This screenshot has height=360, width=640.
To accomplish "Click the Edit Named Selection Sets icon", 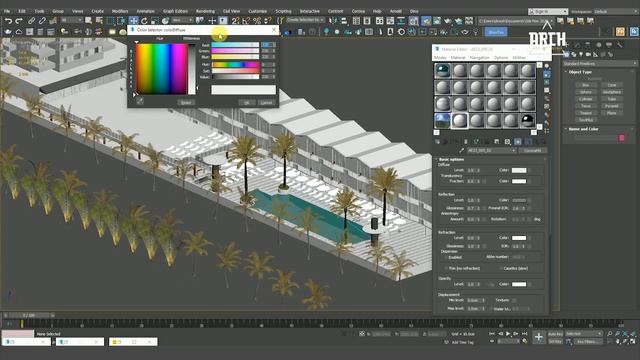I will point(280,20).
